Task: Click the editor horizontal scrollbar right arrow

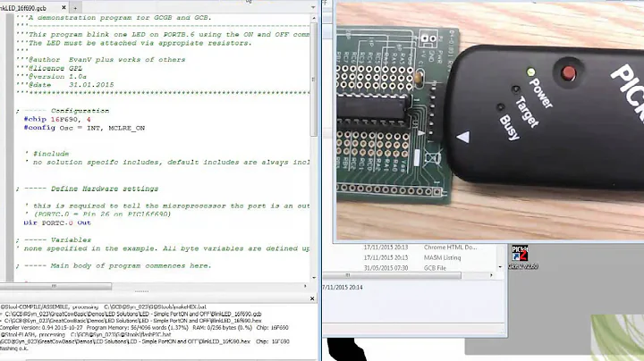Action: click(305, 286)
